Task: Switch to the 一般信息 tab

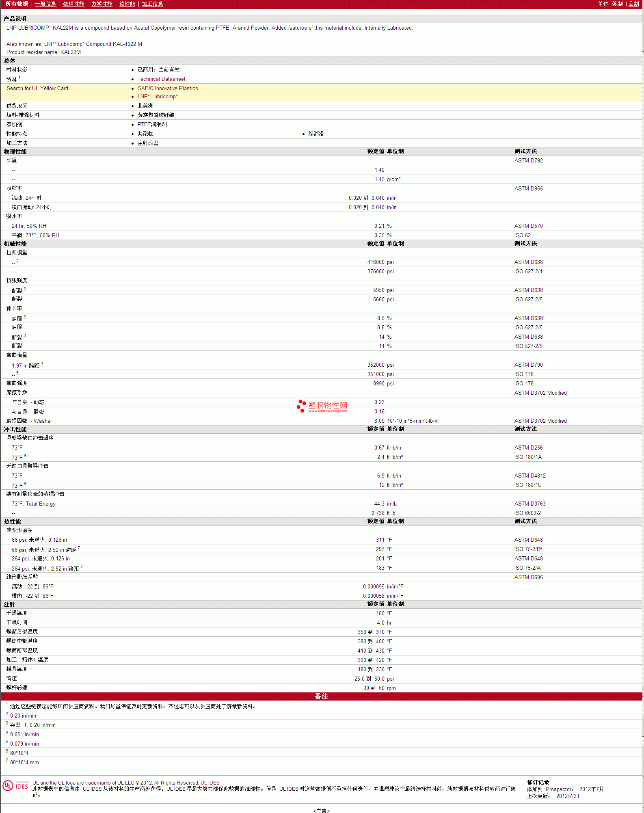Action: [45, 4]
